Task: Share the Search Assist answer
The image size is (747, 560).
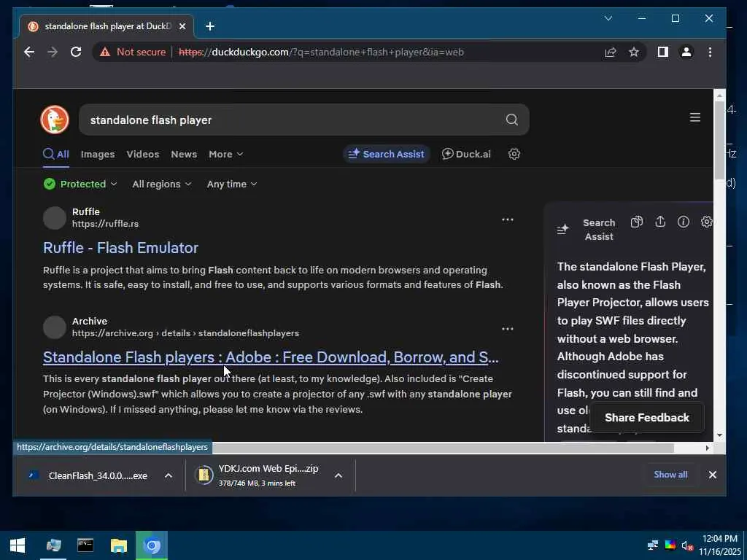Action: tap(659, 222)
